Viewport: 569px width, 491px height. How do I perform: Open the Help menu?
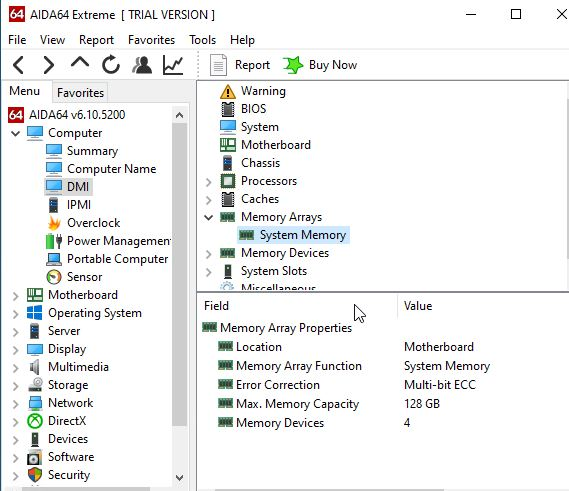coord(242,40)
